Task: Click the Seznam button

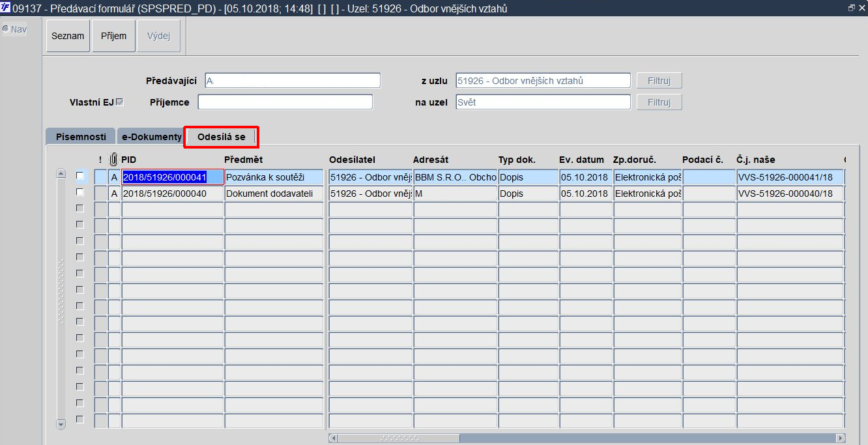Action: click(68, 36)
